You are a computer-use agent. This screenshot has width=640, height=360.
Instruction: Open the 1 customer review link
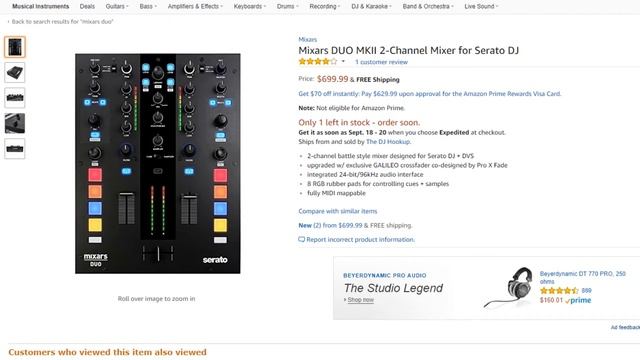pos(381,62)
